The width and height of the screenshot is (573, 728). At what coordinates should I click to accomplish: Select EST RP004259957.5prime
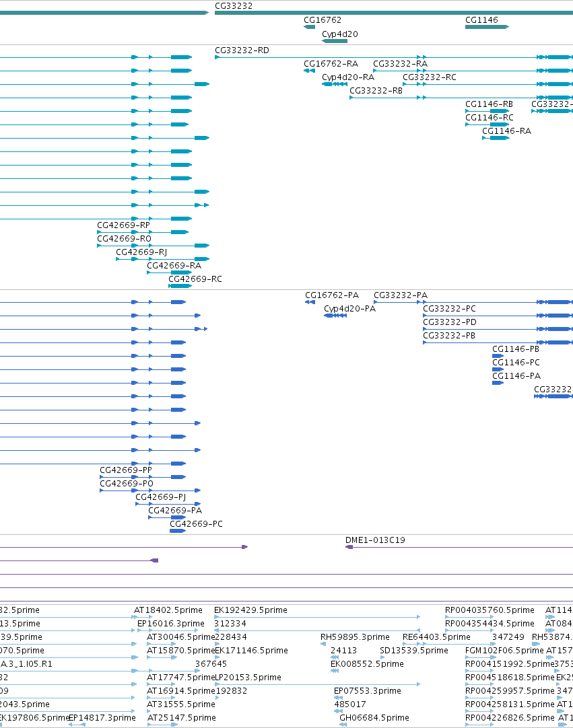[x=509, y=691]
